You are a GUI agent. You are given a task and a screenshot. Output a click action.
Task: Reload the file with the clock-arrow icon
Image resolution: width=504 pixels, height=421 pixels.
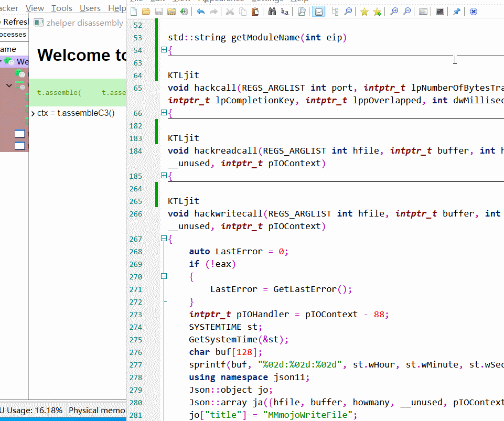pos(184,12)
